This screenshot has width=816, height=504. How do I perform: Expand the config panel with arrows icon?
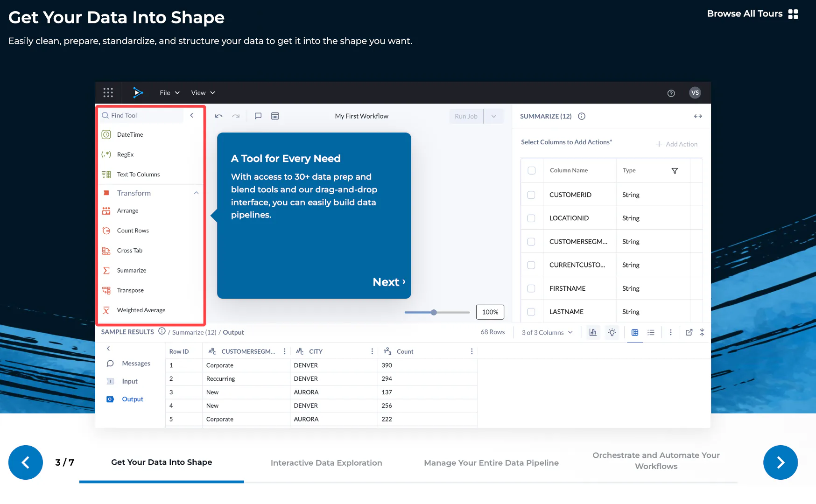pyautogui.click(x=698, y=116)
